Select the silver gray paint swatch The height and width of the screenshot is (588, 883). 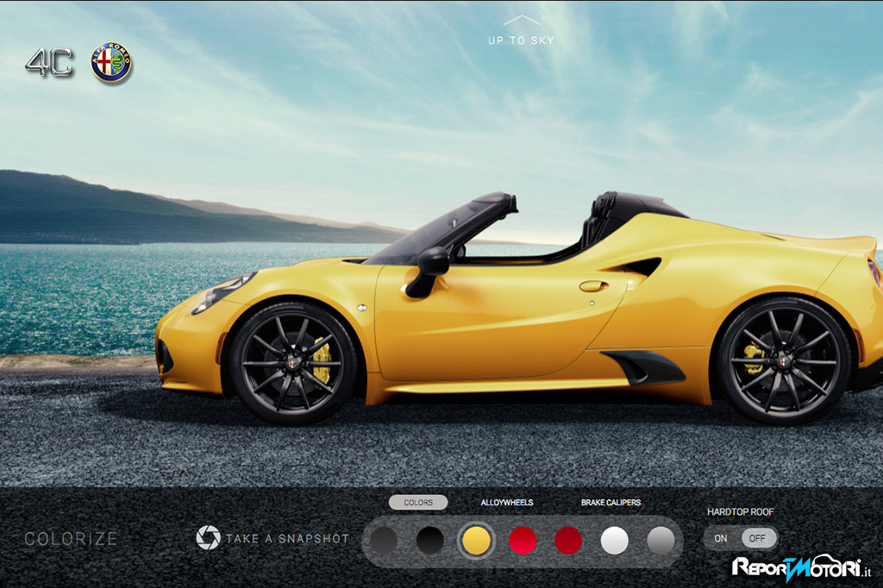[661, 541]
